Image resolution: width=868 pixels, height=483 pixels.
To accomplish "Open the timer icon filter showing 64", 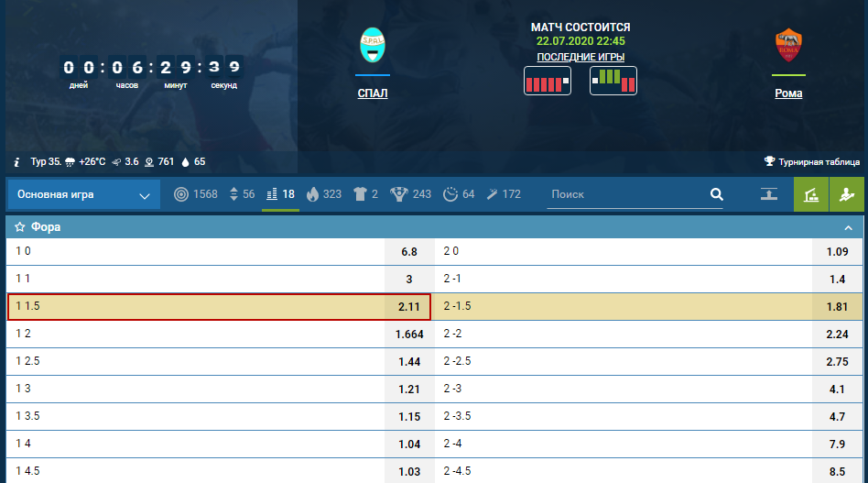I will point(459,194).
